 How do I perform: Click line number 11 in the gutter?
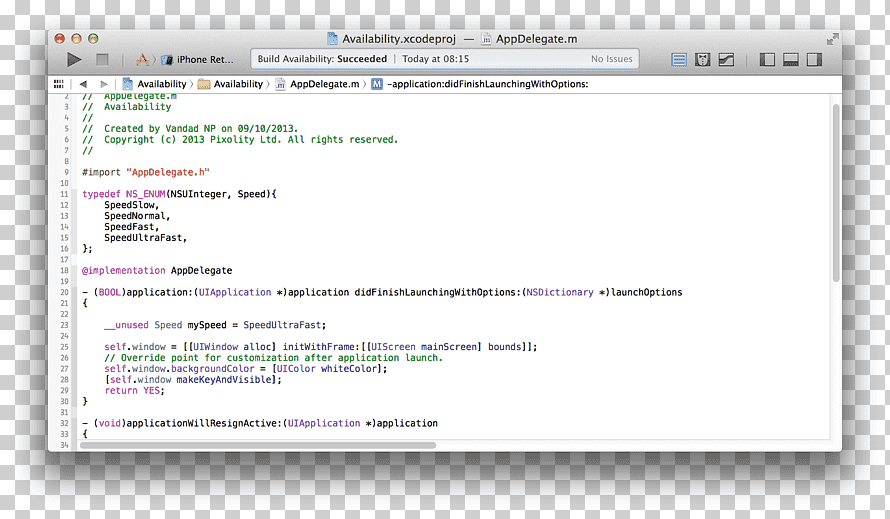64,194
